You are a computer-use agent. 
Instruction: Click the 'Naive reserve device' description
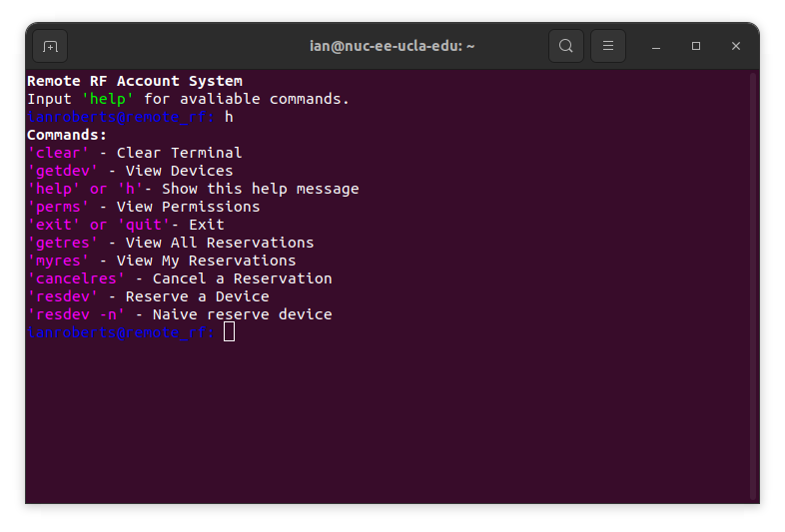(x=243, y=314)
